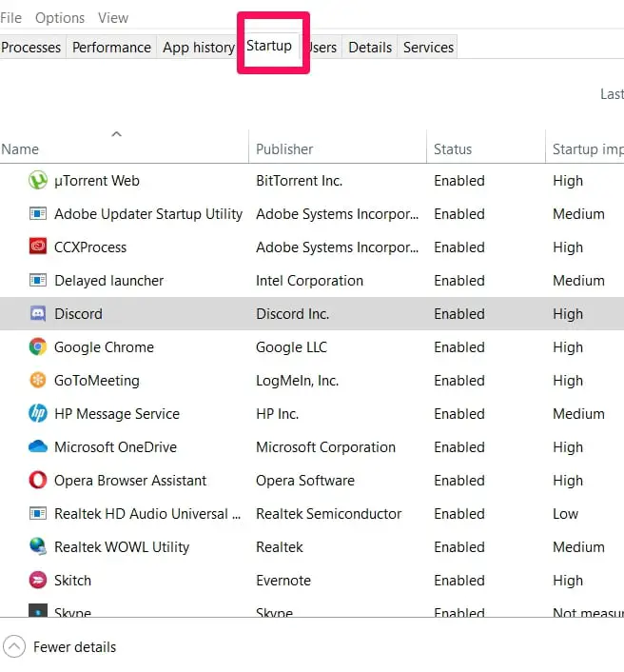Click publisher cell Realtek Semiconductor

(328, 513)
